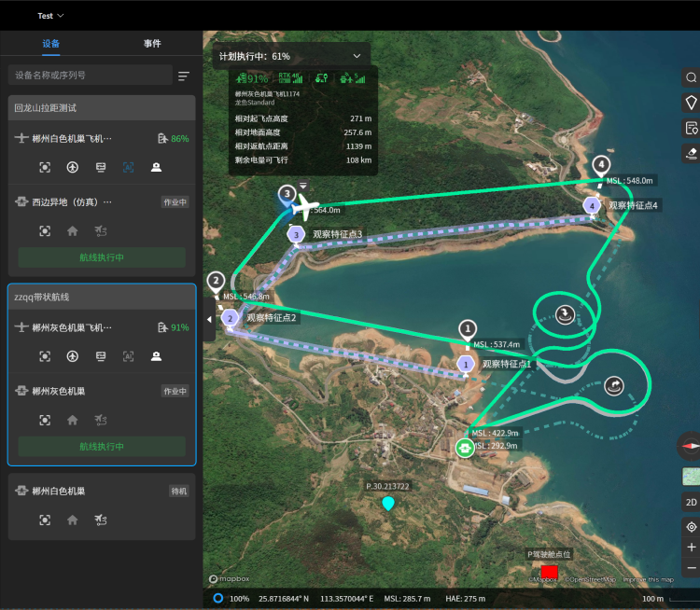
Task: Open the Improve this map link
Action: pos(648,579)
